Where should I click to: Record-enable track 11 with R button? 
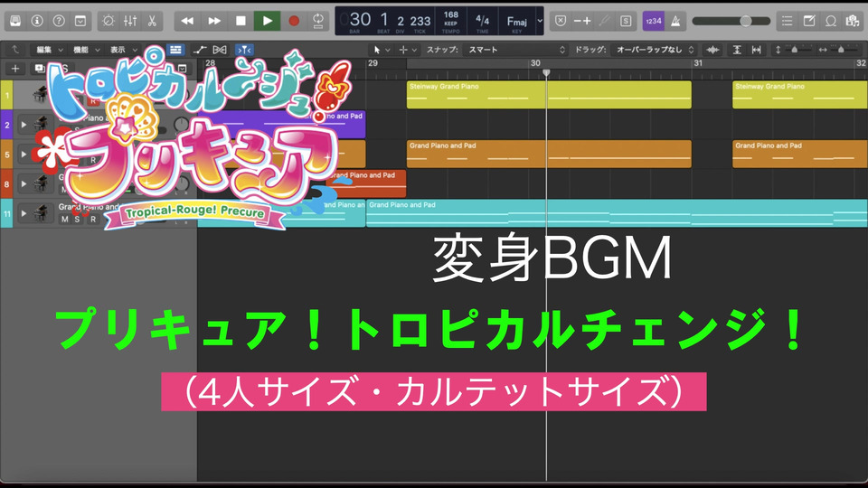93,219
